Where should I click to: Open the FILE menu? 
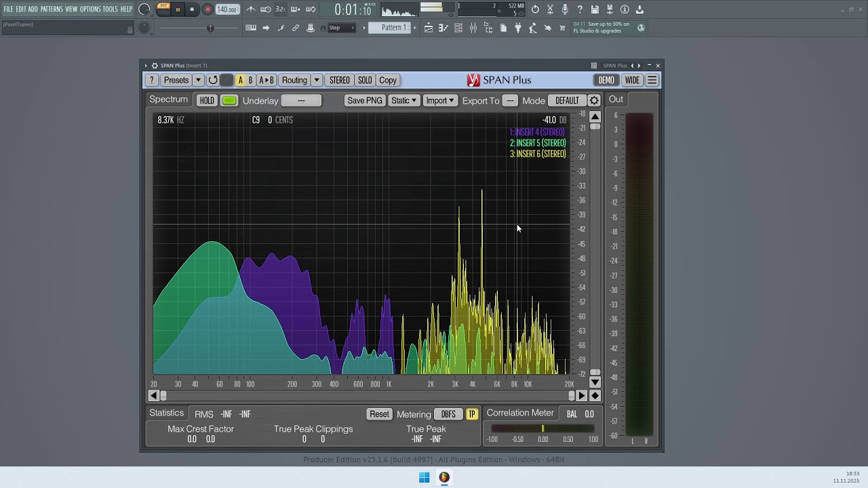point(8,9)
